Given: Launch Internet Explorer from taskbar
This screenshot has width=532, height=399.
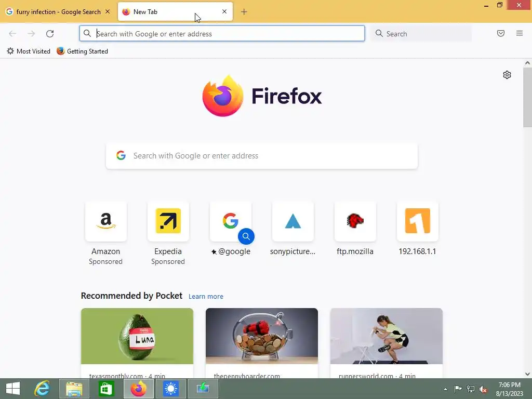Looking at the screenshot, I should (x=42, y=389).
